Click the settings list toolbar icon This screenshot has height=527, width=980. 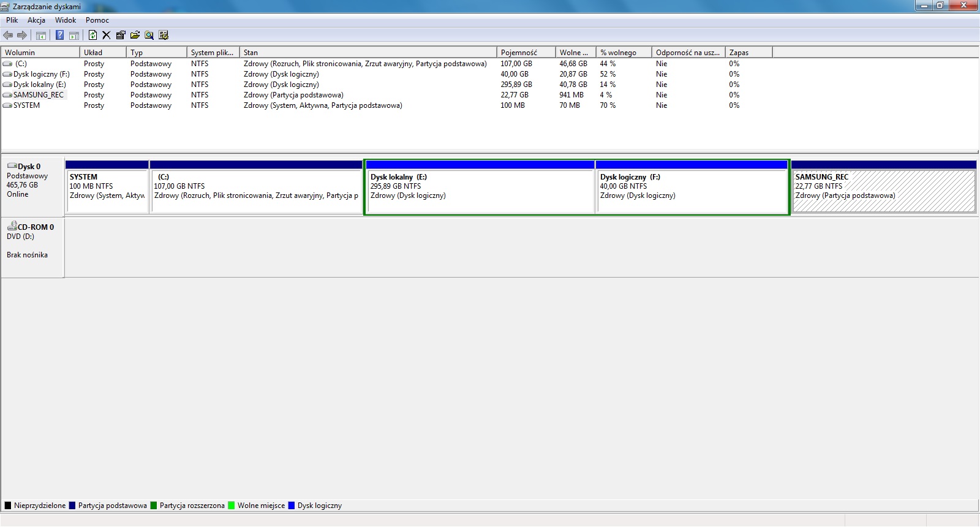click(x=164, y=36)
